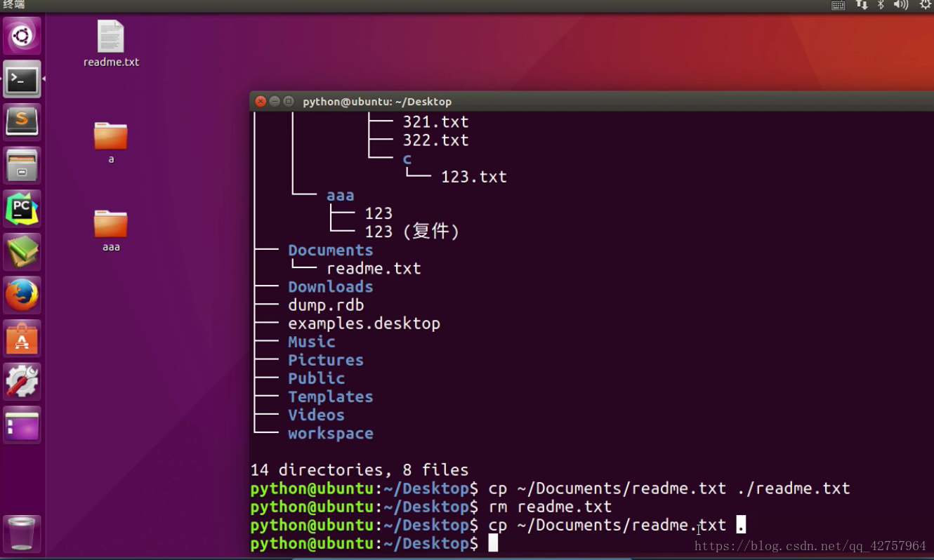Click the 123.txt entry under c
Screen dimensions: 934x560
coord(474,177)
